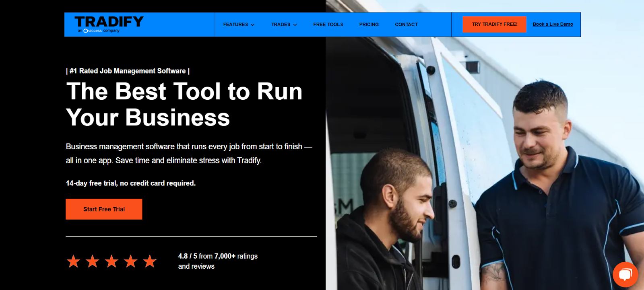Open the chat widget bubble icon
The height and width of the screenshot is (290, 644).
(625, 275)
